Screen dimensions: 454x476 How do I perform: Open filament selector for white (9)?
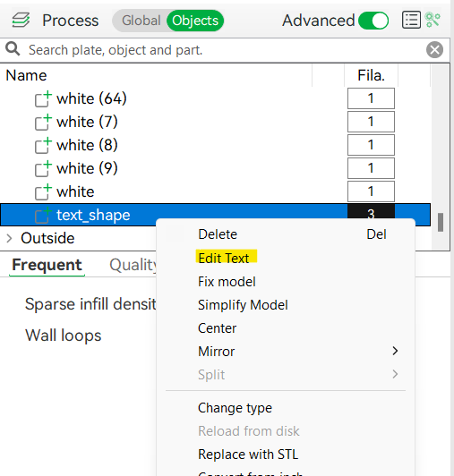(371, 168)
